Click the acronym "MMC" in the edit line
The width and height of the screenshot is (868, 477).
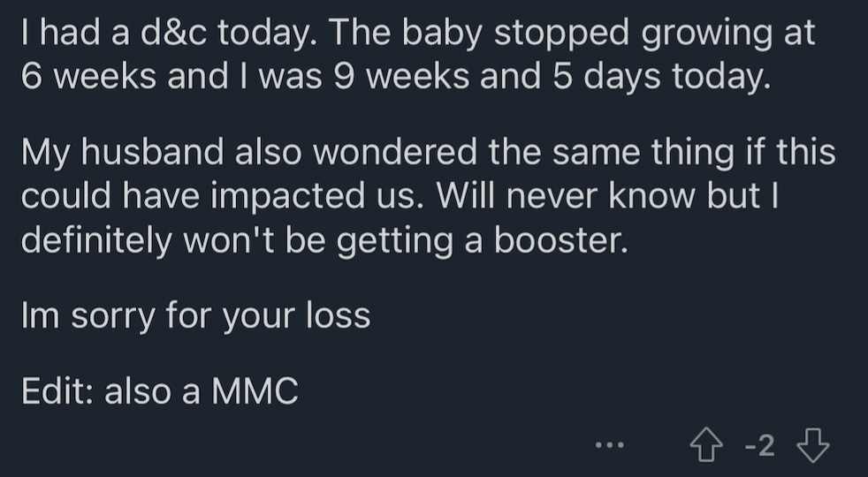[255, 390]
